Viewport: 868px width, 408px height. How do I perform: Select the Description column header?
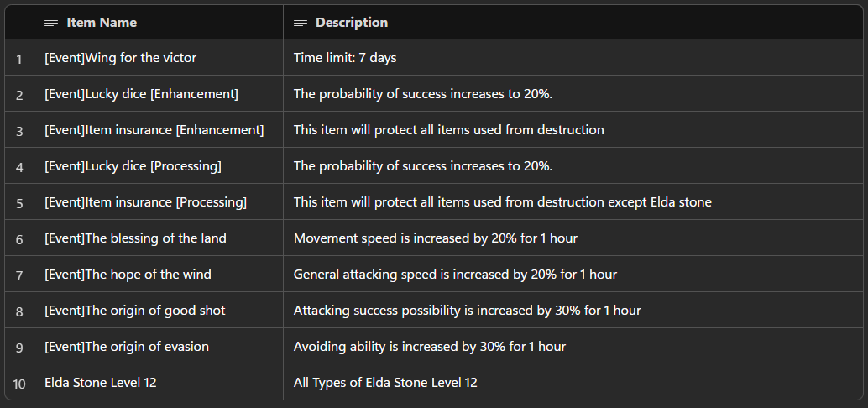pyautogui.click(x=573, y=22)
